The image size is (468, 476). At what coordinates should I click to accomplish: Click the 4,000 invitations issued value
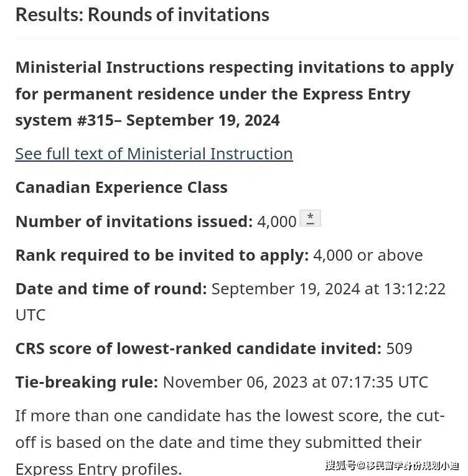[277, 222]
